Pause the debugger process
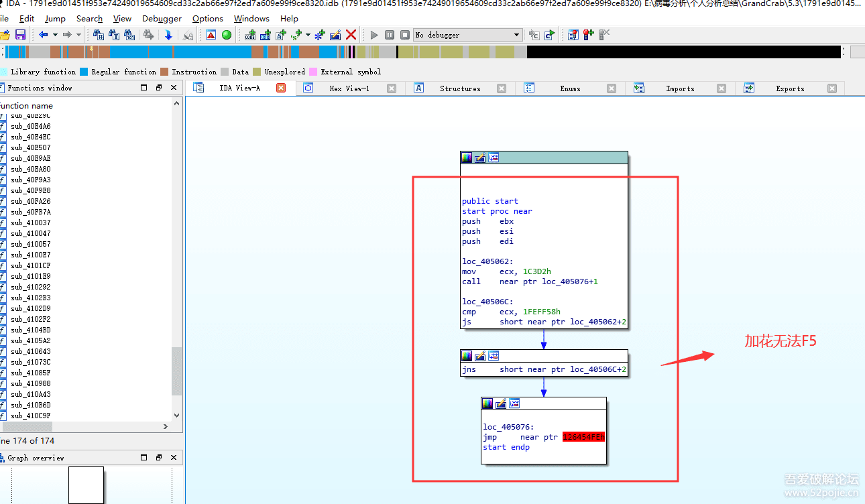This screenshot has height=504, width=865. 390,34
